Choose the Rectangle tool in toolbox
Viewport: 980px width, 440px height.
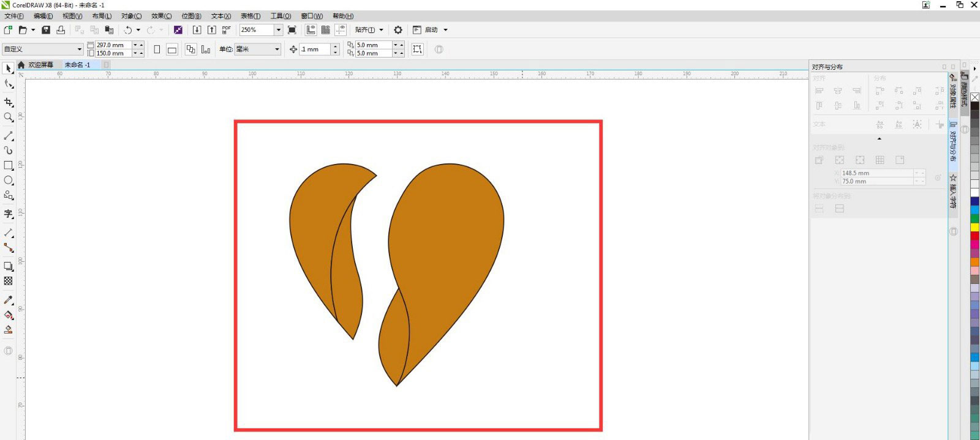9,165
